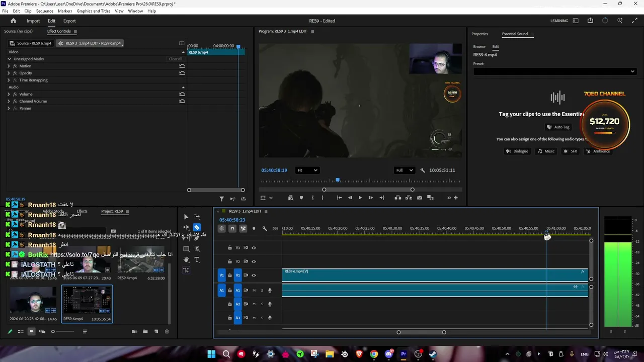Click the Project panel delete trash icon
The width and height of the screenshot is (644, 362).
pos(167,331)
